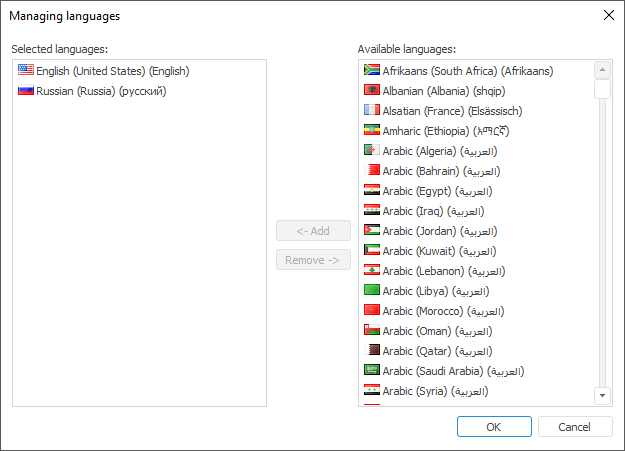Click the Albanian flag icon
This screenshot has width=625, height=451.
[371, 91]
